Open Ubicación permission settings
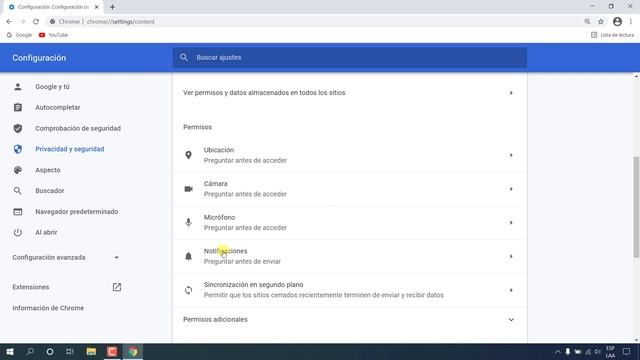 (x=349, y=155)
